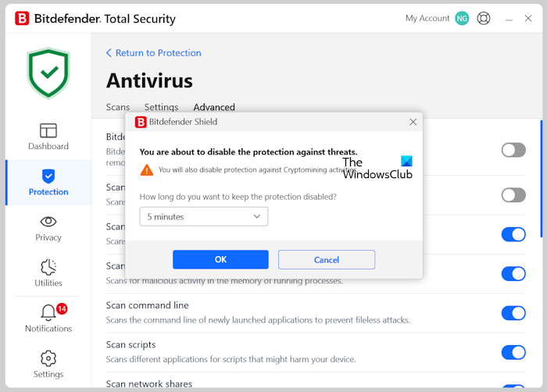
Task: Click the dropdown chevron arrow in dialog
Action: (257, 216)
